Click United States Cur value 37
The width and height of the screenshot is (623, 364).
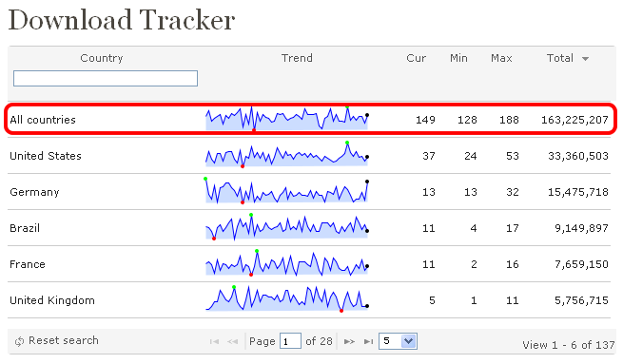point(429,156)
